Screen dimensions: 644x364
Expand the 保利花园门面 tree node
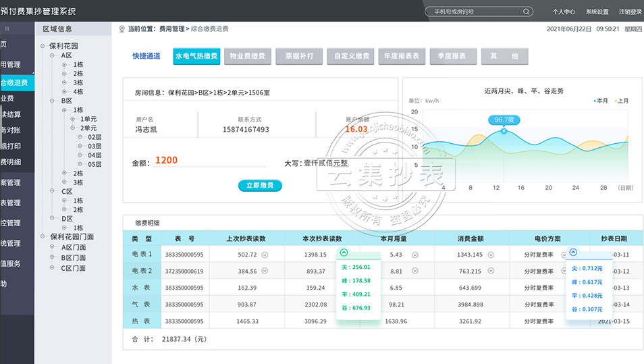(43, 237)
